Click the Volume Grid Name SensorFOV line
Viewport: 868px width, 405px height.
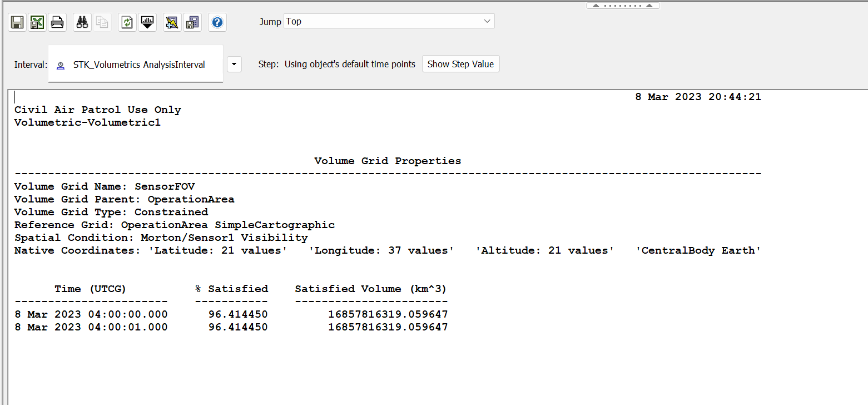(105, 186)
